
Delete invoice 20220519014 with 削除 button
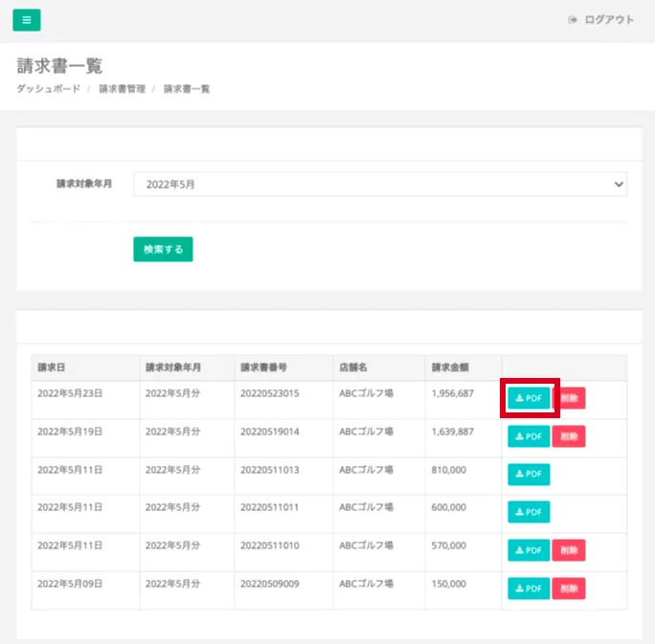569,436
